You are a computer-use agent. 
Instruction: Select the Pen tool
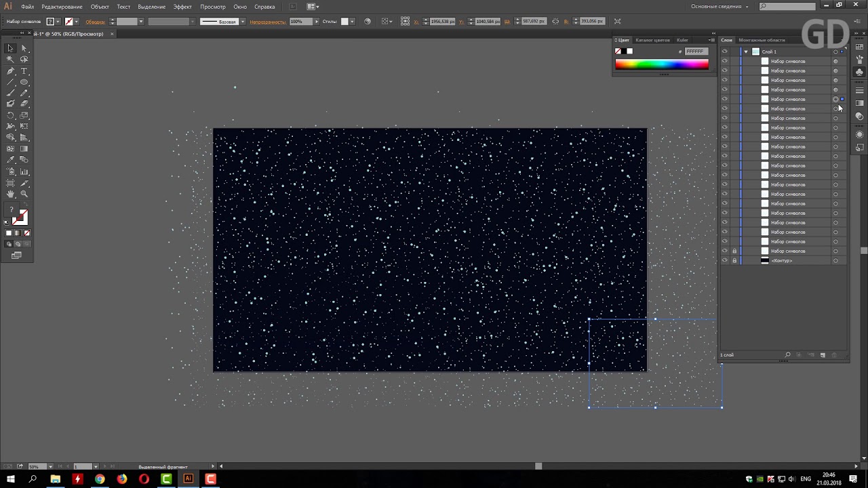pyautogui.click(x=11, y=71)
